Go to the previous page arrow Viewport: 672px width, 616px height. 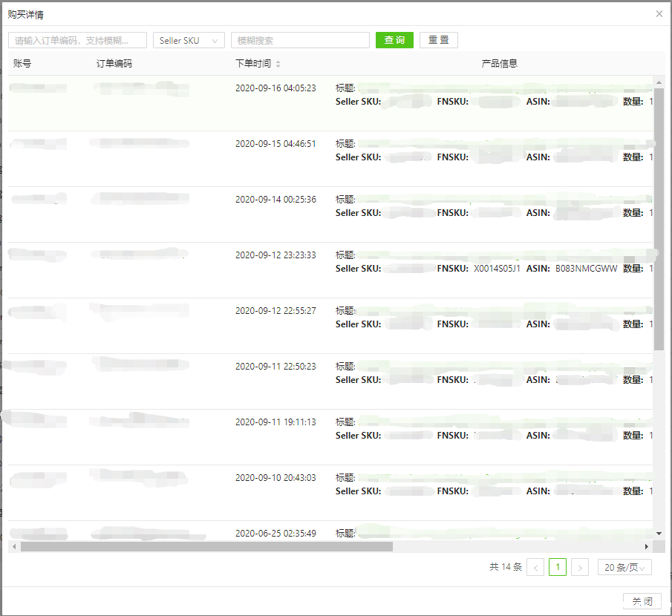(x=535, y=568)
